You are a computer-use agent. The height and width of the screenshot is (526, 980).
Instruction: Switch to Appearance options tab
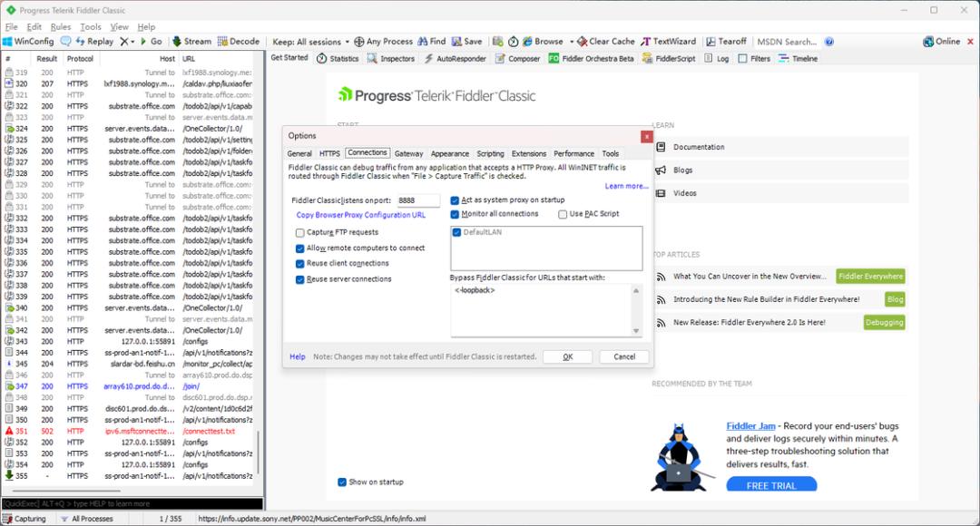tap(450, 153)
